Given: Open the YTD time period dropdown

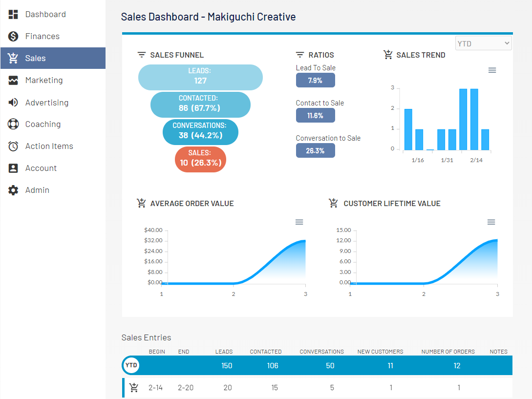Looking at the screenshot, I should pos(483,43).
